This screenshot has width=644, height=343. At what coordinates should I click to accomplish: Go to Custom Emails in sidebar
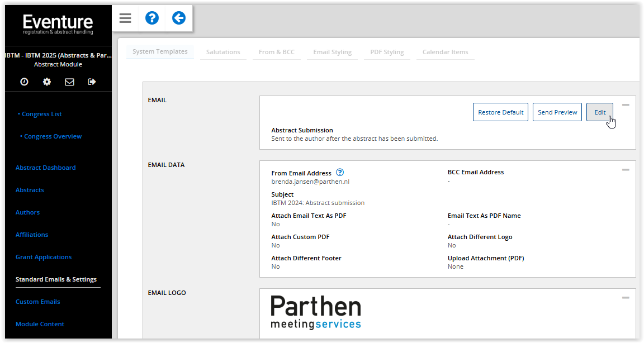(38, 302)
